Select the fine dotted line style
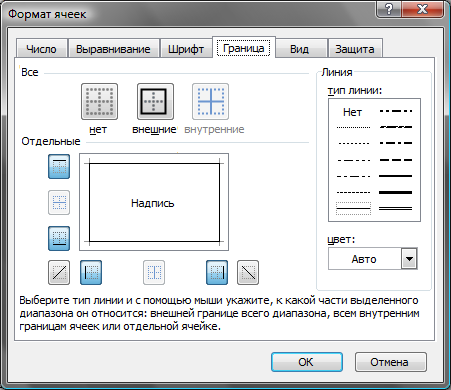Image resolution: width=451 pixels, height=390 pixels. pos(353,127)
